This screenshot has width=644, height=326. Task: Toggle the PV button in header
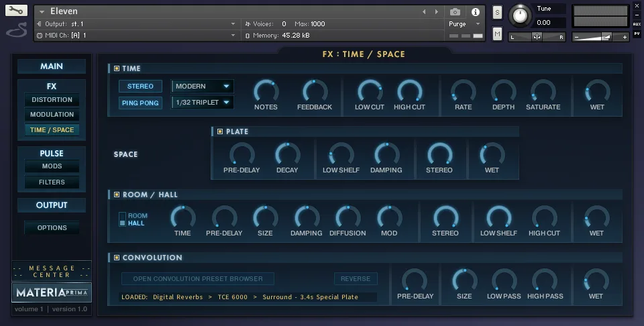(637, 33)
